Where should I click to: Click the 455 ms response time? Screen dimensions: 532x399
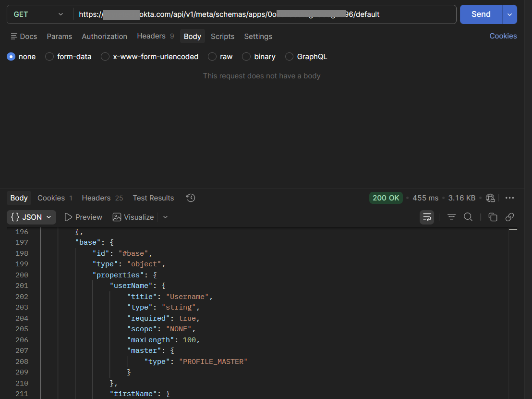tap(425, 198)
